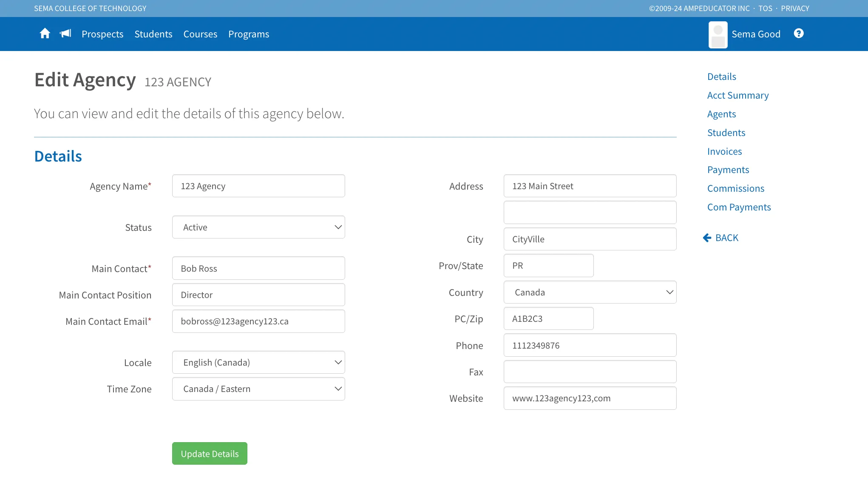The image size is (868, 477).
Task: Open the Students top menu
Action: 153,34
